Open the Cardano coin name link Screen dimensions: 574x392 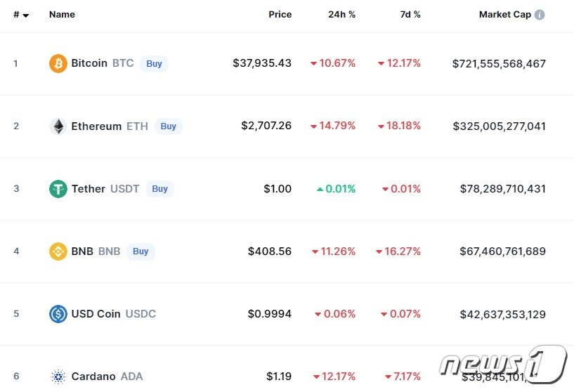[93, 377]
